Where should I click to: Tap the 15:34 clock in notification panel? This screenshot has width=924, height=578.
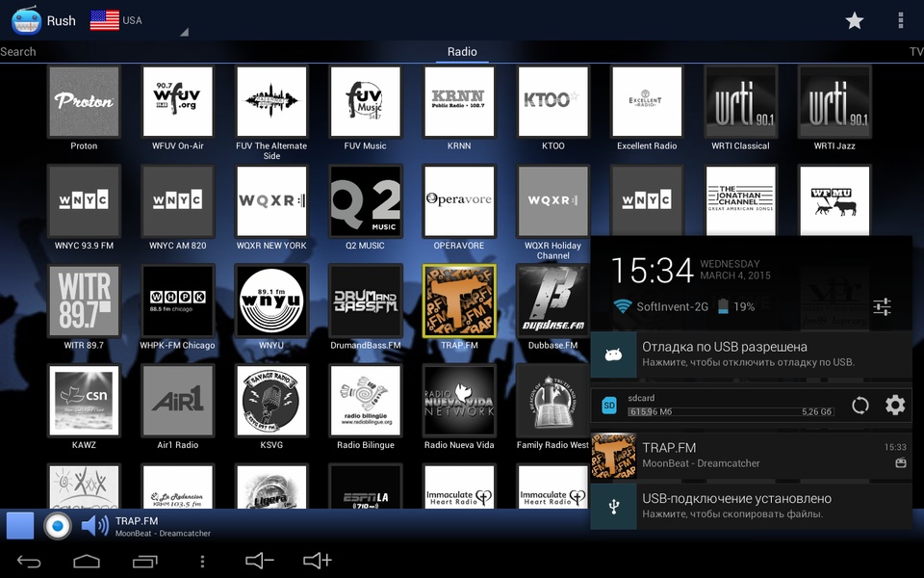pos(652,272)
